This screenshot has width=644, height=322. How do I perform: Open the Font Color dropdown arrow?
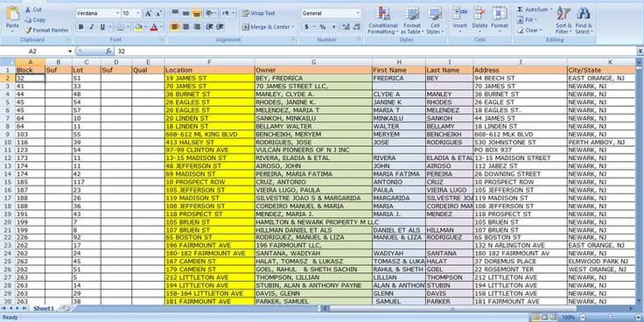(x=161, y=27)
